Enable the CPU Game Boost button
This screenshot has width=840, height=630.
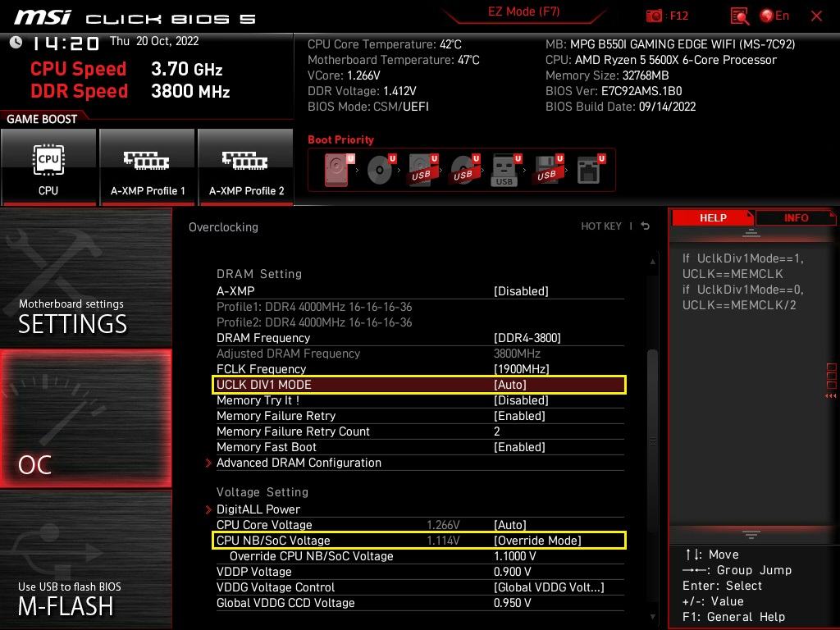48,167
